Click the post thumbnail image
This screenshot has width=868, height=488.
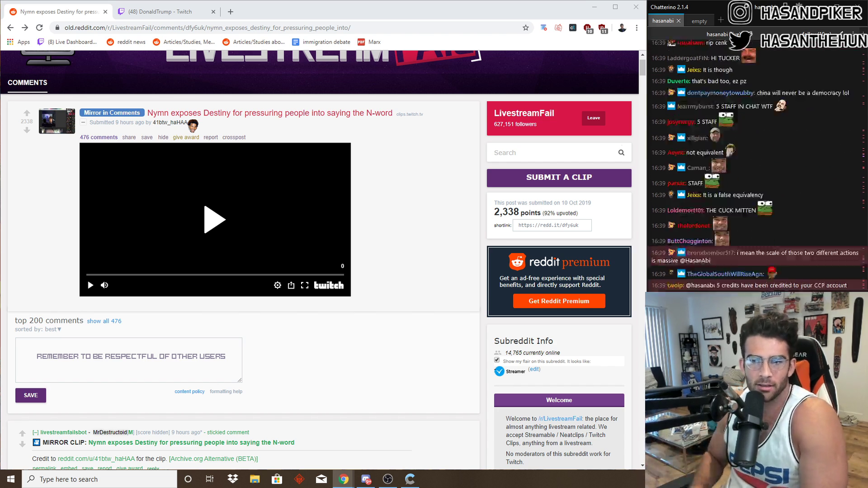[57, 121]
